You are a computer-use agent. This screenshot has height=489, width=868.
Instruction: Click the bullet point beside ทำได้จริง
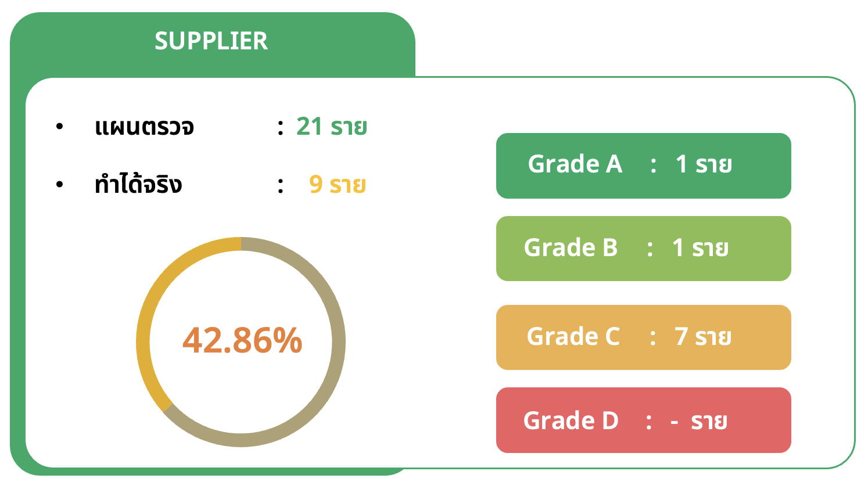tap(59, 184)
